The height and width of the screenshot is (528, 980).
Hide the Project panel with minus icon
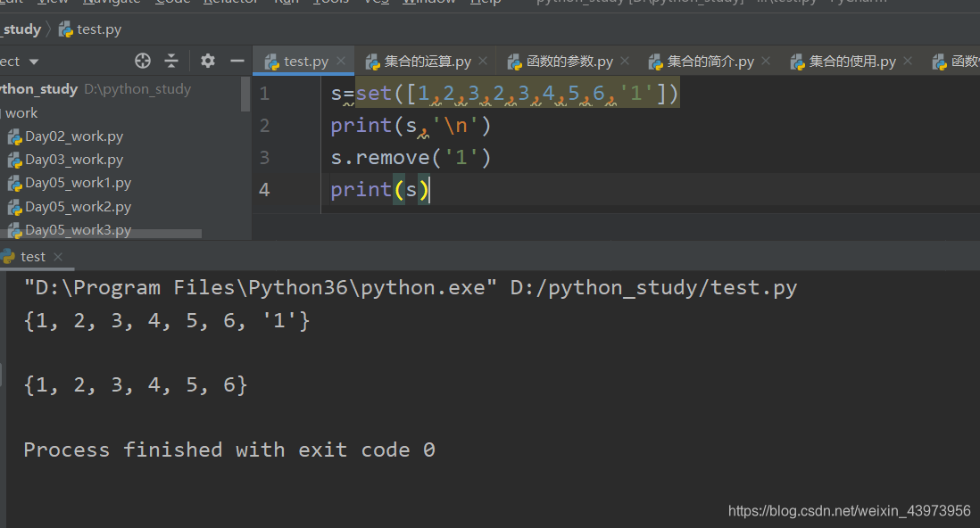237,61
